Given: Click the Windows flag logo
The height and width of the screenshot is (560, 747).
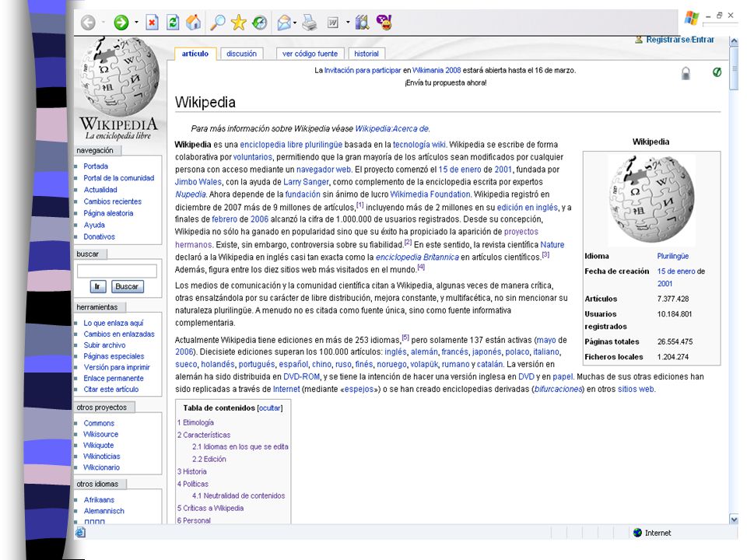Looking at the screenshot, I should click(691, 18).
